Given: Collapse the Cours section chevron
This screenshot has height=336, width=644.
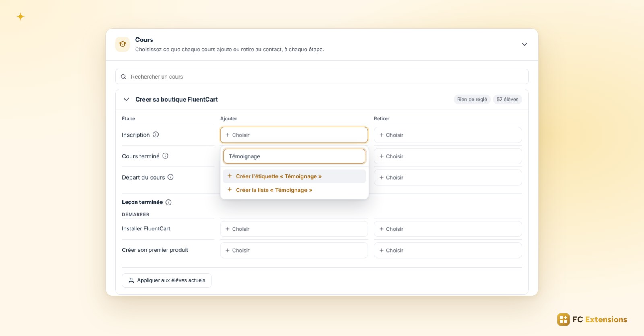Looking at the screenshot, I should [x=524, y=44].
